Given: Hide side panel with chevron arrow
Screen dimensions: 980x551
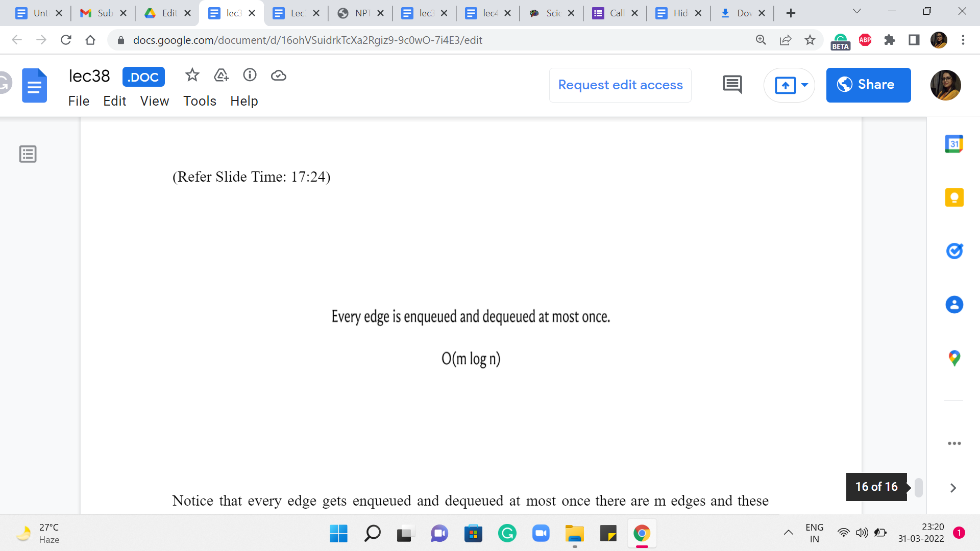Looking at the screenshot, I should click(x=952, y=488).
